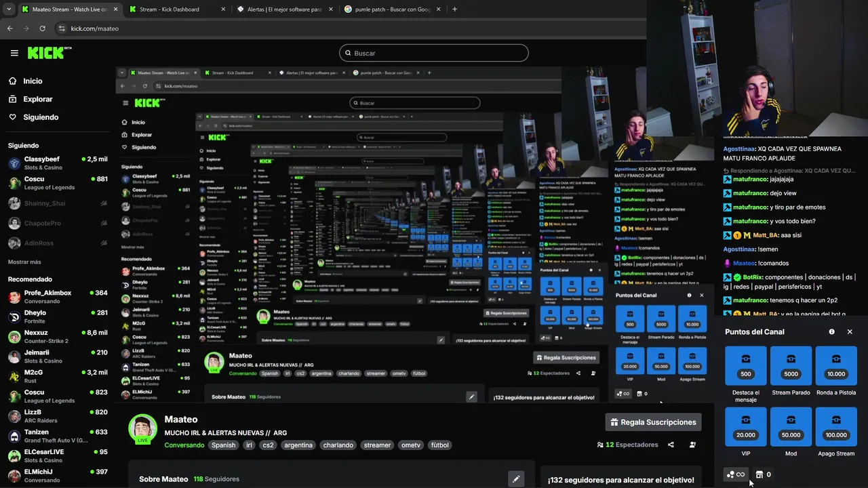The image size is (868, 488).
Task: Select the streamer tag
Action: [x=377, y=445]
